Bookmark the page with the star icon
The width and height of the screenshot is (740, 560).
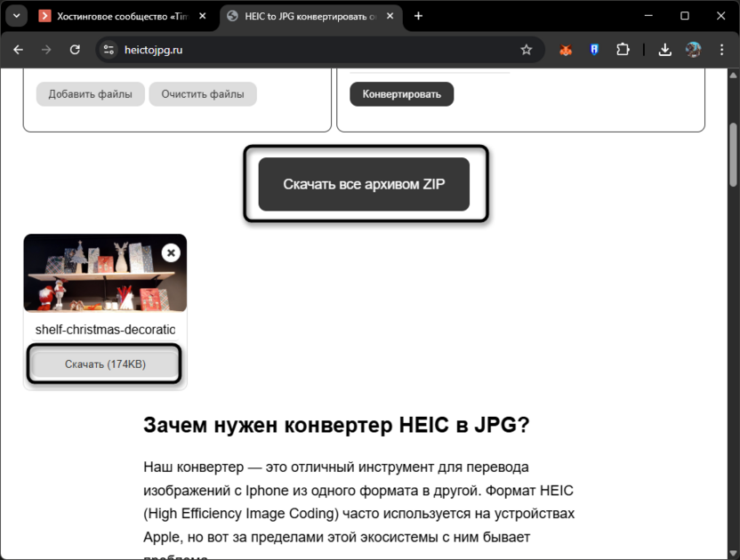pos(527,50)
